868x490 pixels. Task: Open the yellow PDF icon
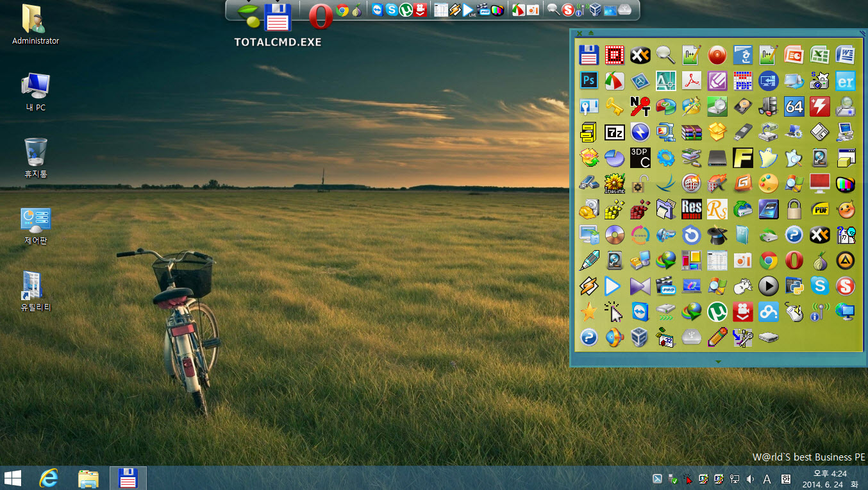tap(819, 209)
